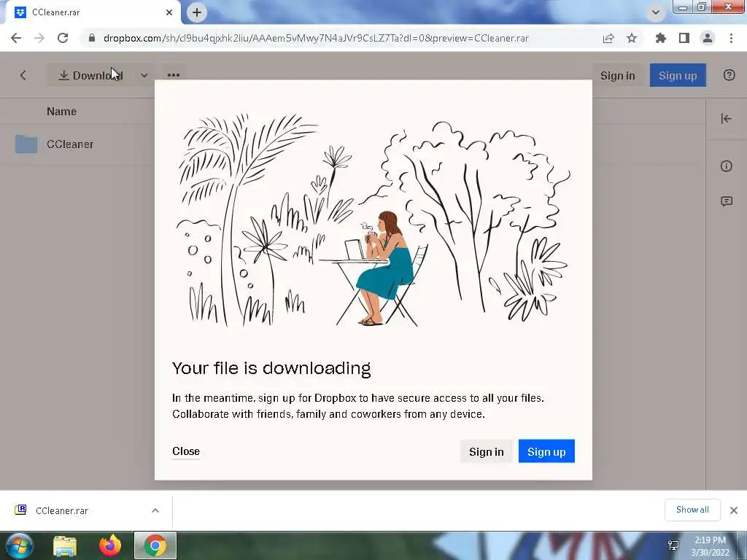
Task: Close the CCleaner.rar tab
Action: (169, 12)
